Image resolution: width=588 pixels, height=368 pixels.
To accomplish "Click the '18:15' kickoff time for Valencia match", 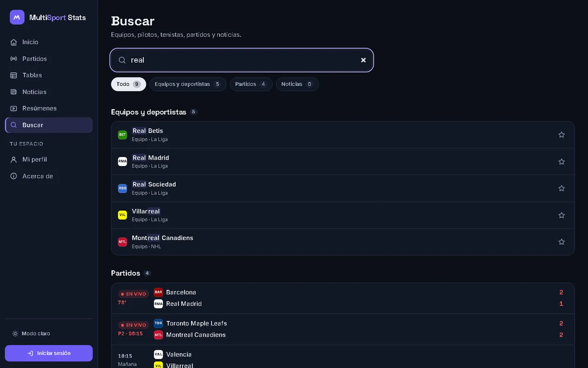I will 125,356.
